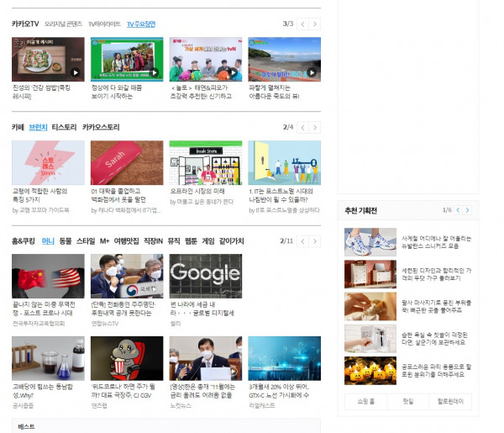
Task: Open article 위드코로나 하면 주가 뛸까
Action: coord(123,391)
